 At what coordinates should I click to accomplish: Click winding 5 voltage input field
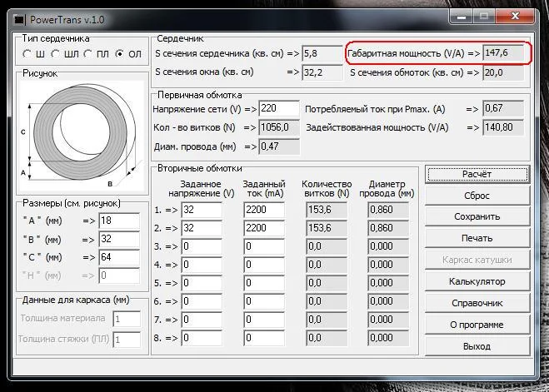pos(202,283)
